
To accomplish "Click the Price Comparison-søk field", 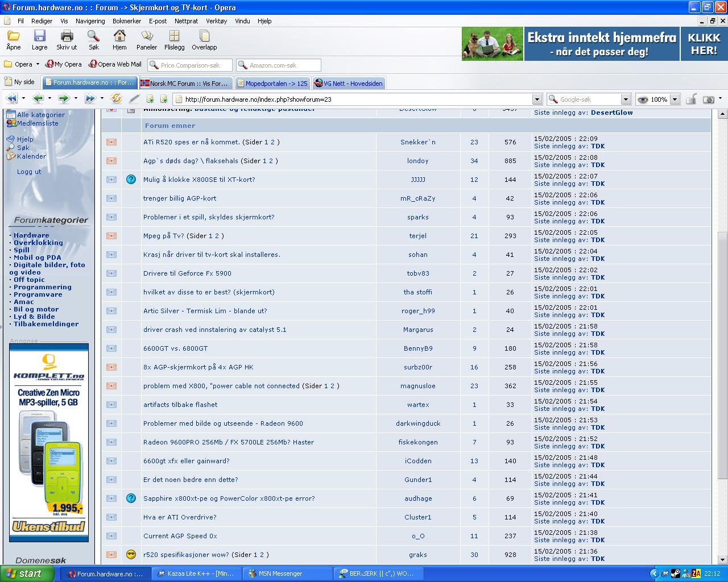I will (x=190, y=65).
